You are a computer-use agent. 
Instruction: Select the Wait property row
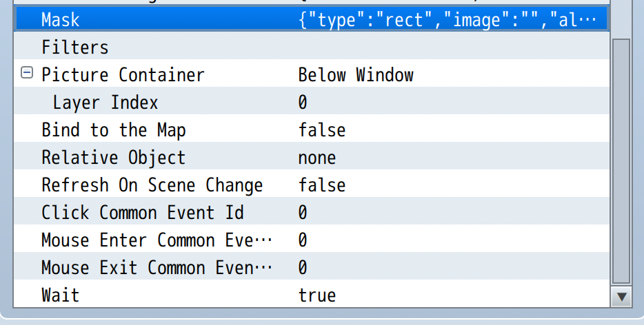pos(61,295)
